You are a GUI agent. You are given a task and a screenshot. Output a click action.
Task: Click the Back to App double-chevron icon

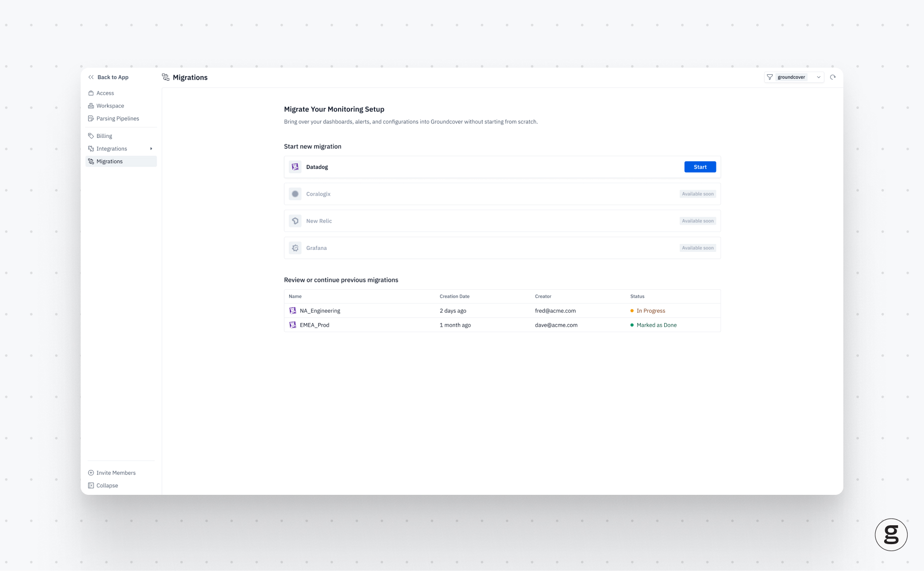[x=91, y=77]
